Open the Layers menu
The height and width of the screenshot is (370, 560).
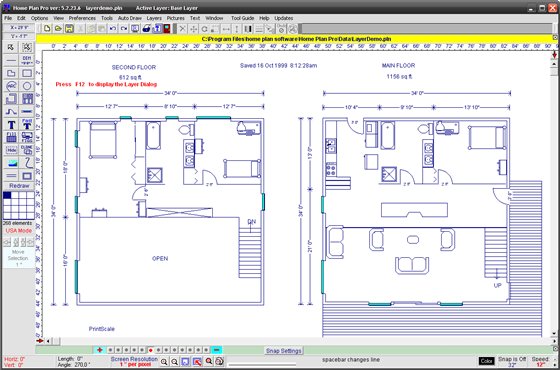pyautogui.click(x=154, y=18)
